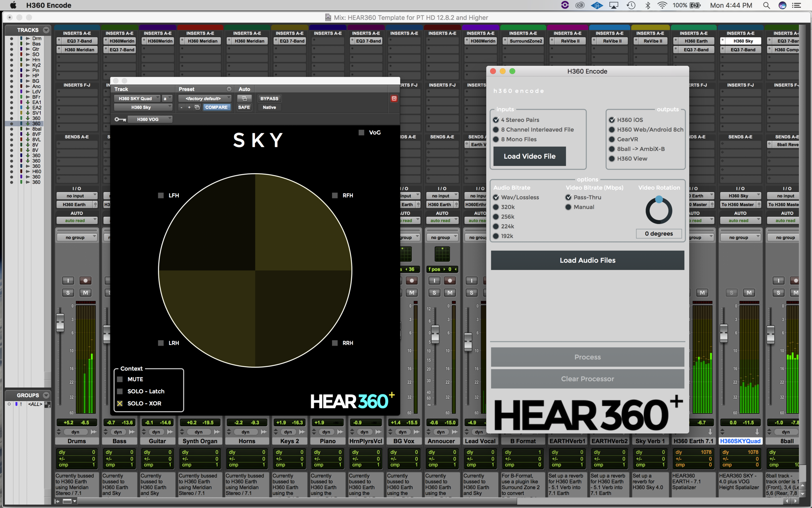Expand the H360 VOG key input dropdown
812x508 pixels.
point(150,119)
